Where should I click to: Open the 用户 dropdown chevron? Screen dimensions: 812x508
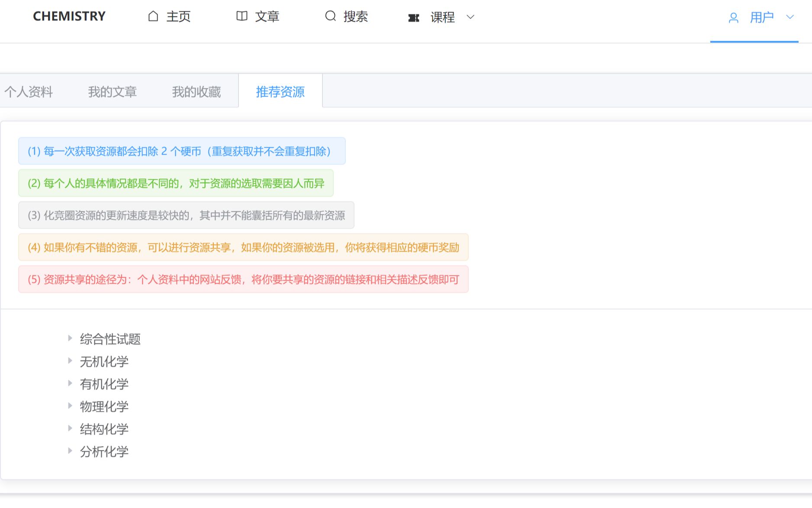790,17
